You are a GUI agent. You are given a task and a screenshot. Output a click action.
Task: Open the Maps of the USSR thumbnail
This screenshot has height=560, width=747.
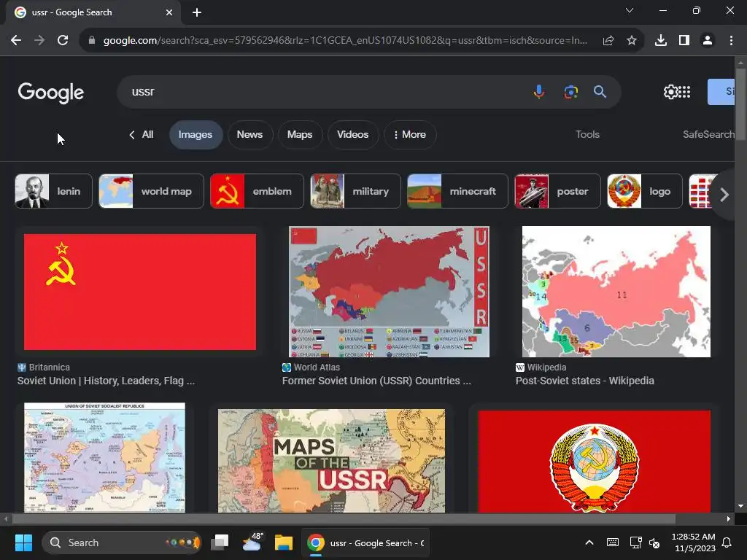click(x=332, y=461)
